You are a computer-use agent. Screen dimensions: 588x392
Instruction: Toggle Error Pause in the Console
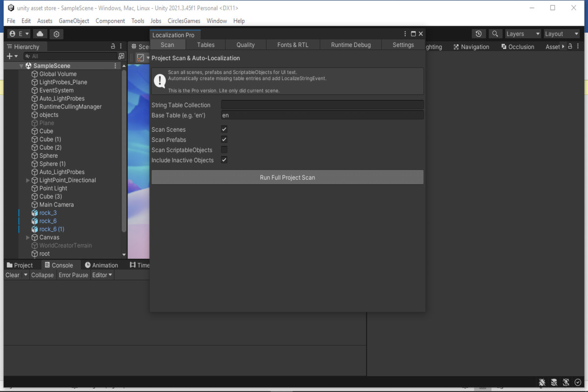(73, 275)
